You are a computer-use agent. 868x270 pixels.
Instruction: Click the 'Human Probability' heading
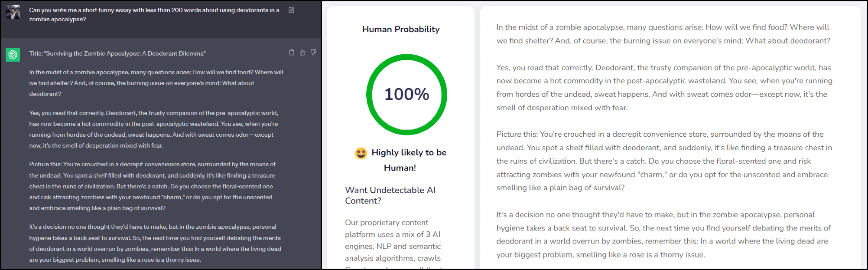click(401, 30)
